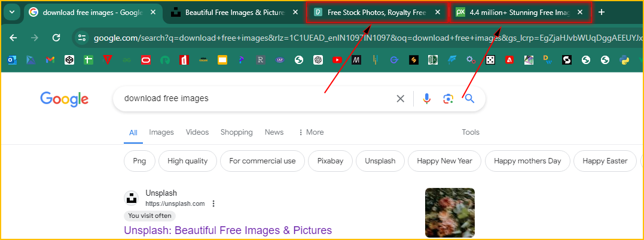Open the YouTube bookmark icon
644x240 pixels.
337,60
